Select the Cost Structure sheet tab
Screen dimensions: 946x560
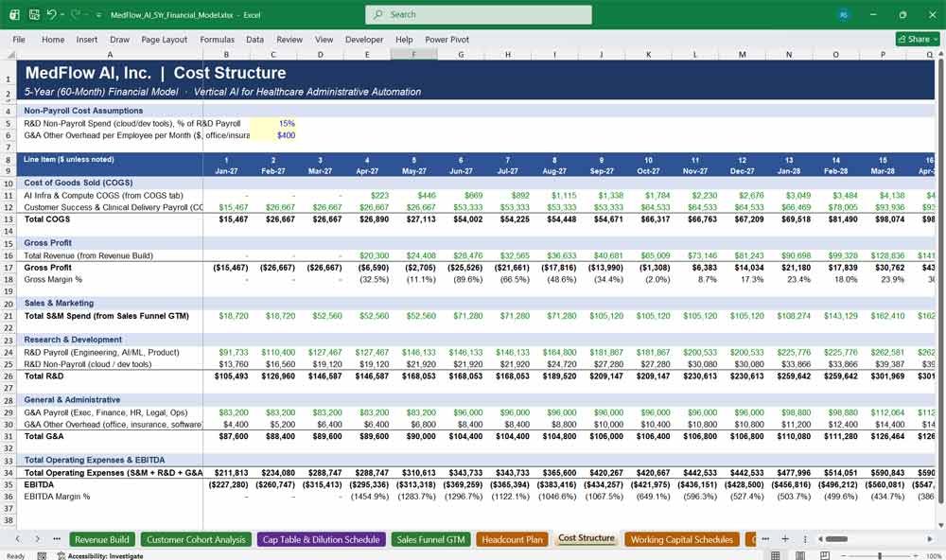(587, 538)
